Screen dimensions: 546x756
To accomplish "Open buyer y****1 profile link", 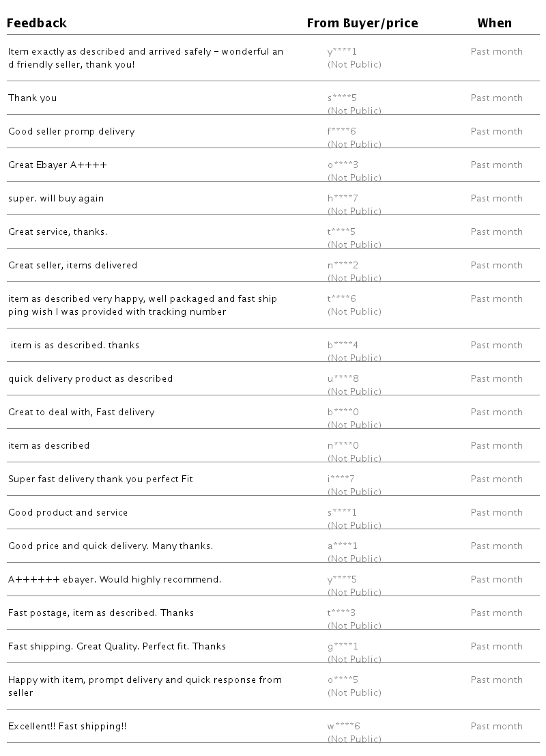I will [x=342, y=52].
